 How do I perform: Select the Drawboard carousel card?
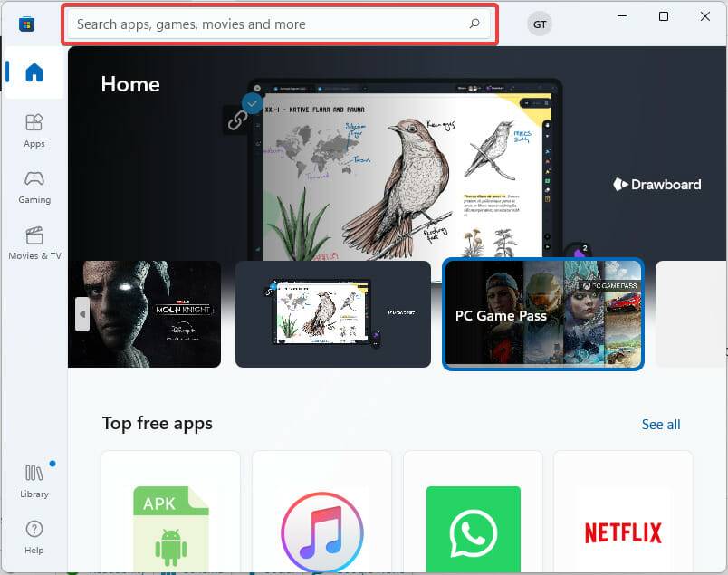pyautogui.click(x=332, y=314)
